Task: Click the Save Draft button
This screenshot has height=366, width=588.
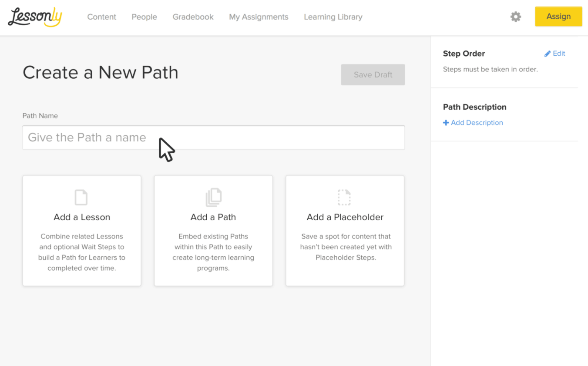Action: click(x=373, y=75)
